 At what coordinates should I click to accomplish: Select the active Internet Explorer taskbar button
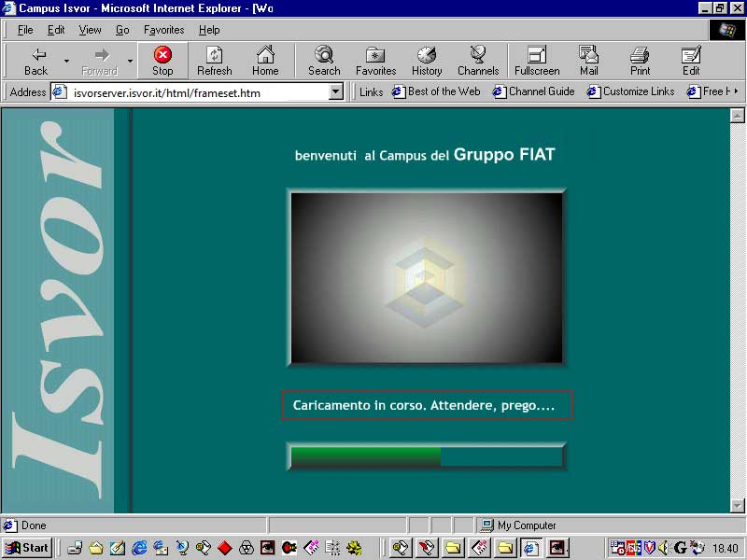(x=530, y=548)
